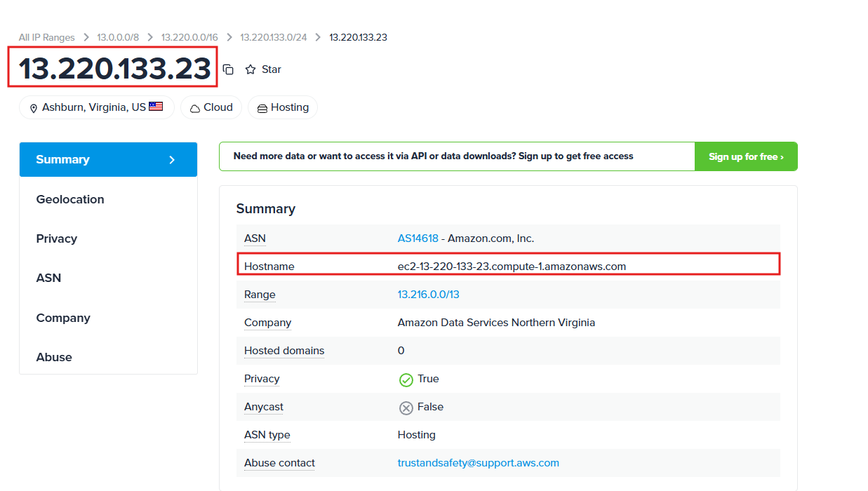868x491 pixels.
Task: Click the copy IP address icon
Action: [228, 69]
